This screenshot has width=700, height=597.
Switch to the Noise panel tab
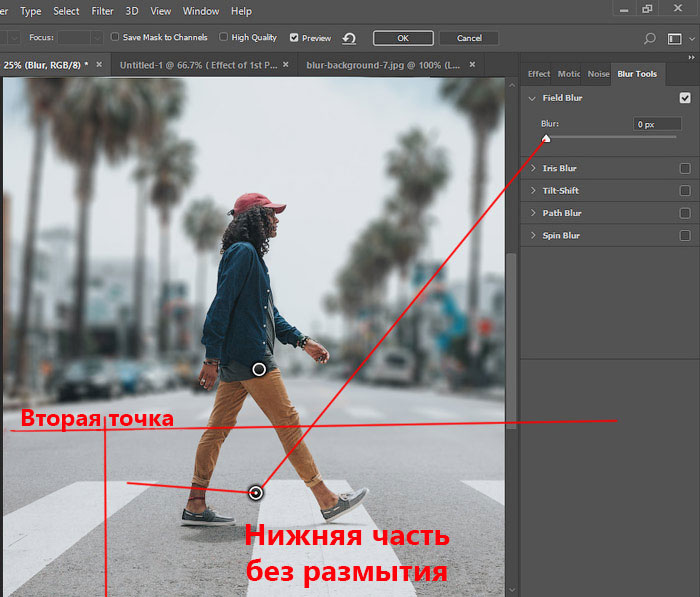pos(598,74)
